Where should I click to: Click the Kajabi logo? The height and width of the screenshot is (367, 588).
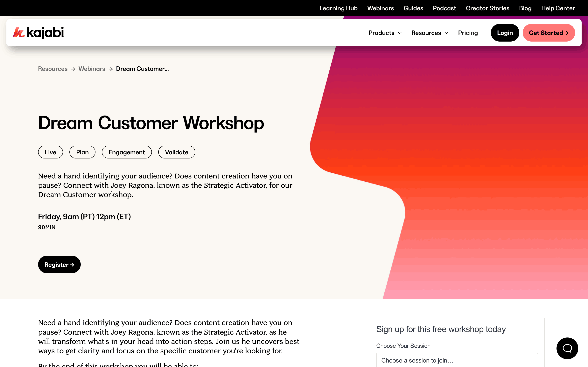38,33
